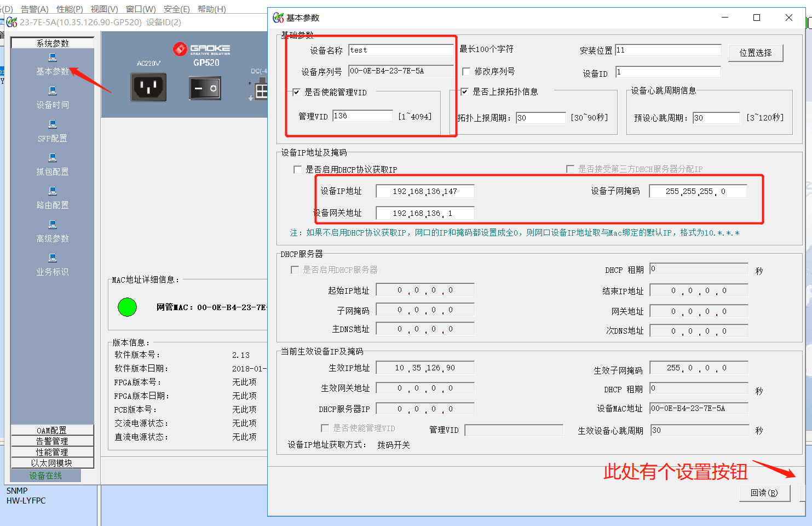Open 路由配置 sidebar icon
The image size is (812, 526).
53,191
